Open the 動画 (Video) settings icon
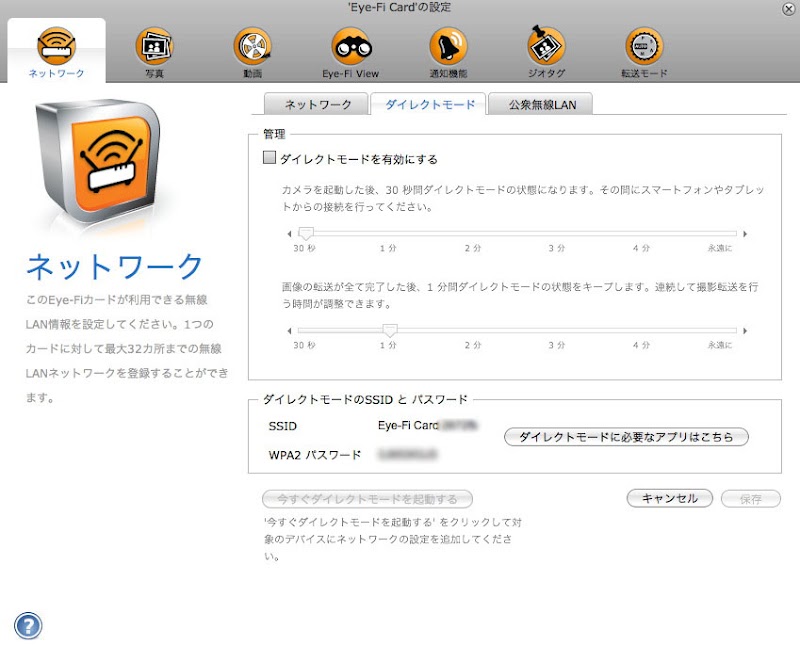The width and height of the screenshot is (800, 645). [x=252, y=46]
